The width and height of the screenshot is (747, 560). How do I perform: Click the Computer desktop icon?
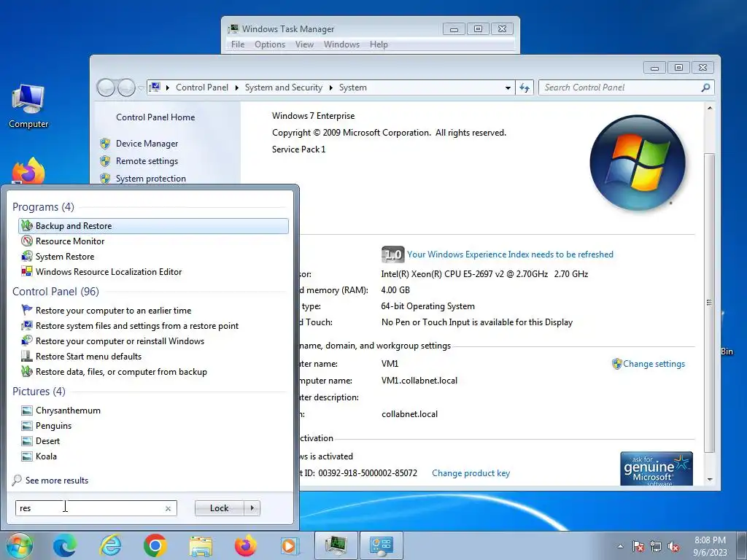28,106
